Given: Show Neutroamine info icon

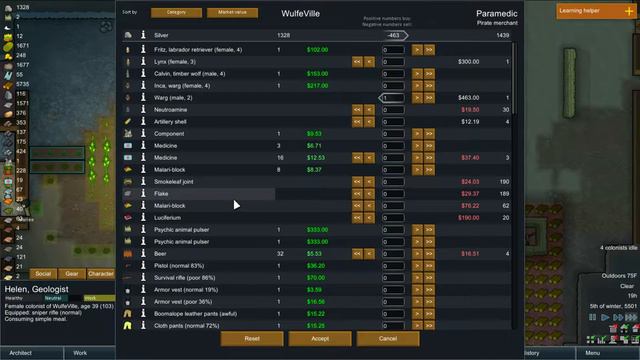Looking at the screenshot, I should (143, 109).
